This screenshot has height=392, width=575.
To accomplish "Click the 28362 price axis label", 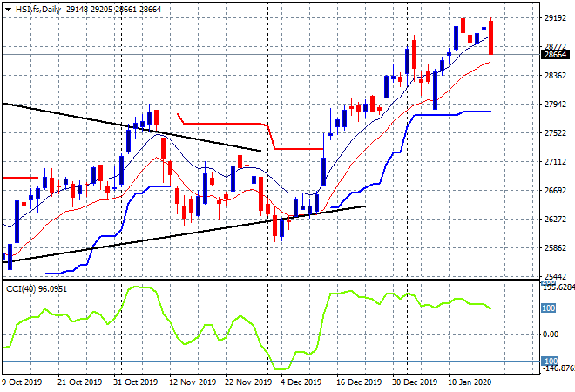I will pos(555,76).
